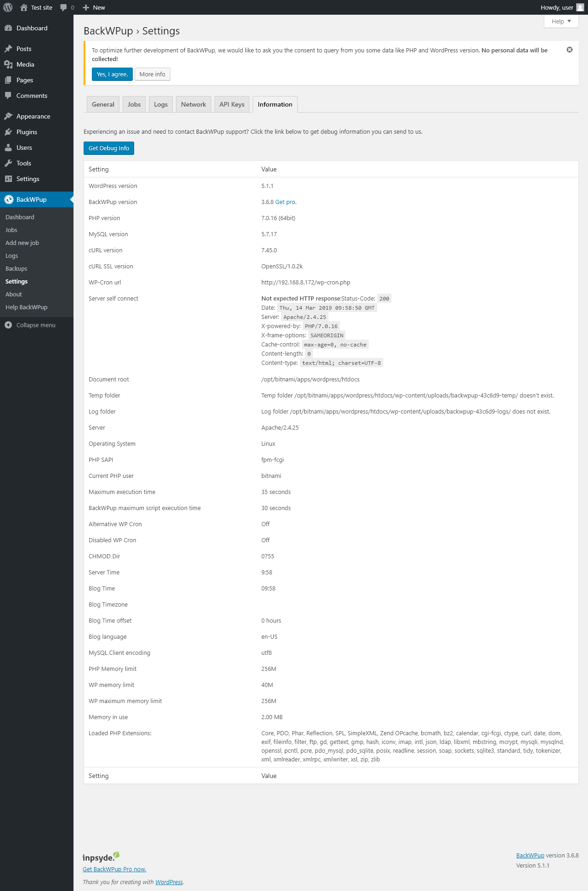Click the CHMOD Dir value 0755
The height and width of the screenshot is (891, 588).
point(268,556)
